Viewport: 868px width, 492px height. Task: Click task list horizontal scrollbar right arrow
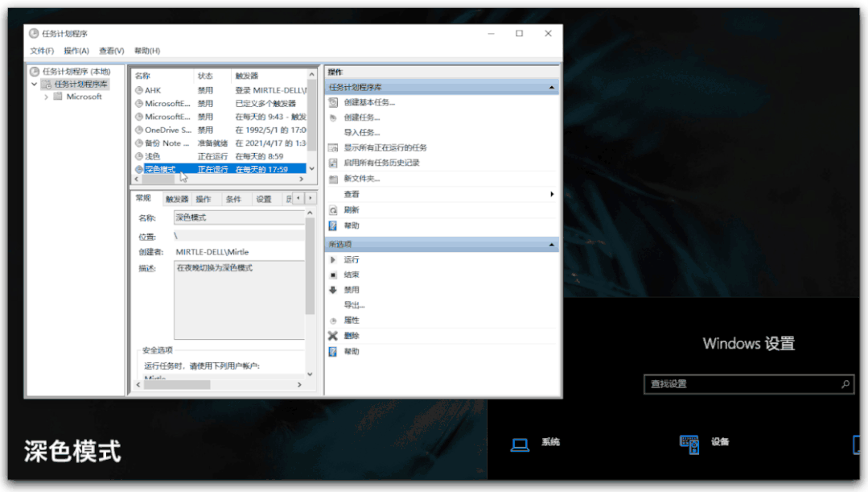pyautogui.click(x=301, y=180)
